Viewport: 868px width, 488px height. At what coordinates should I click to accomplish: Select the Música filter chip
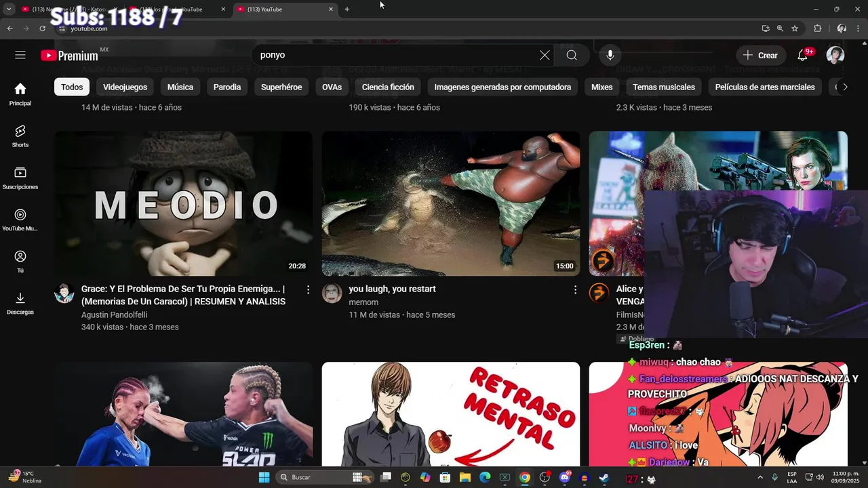click(180, 87)
